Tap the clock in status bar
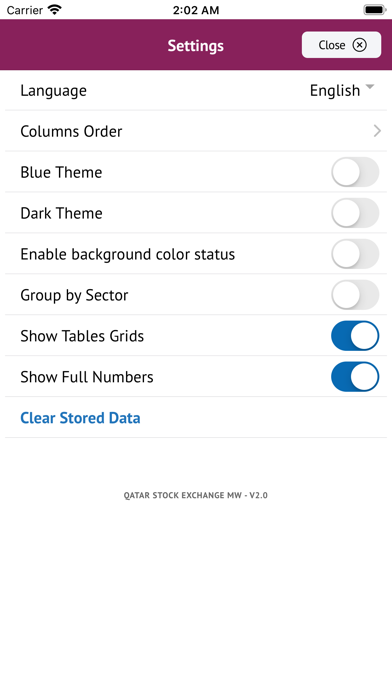This screenshot has height=696, width=392. pos(196,10)
